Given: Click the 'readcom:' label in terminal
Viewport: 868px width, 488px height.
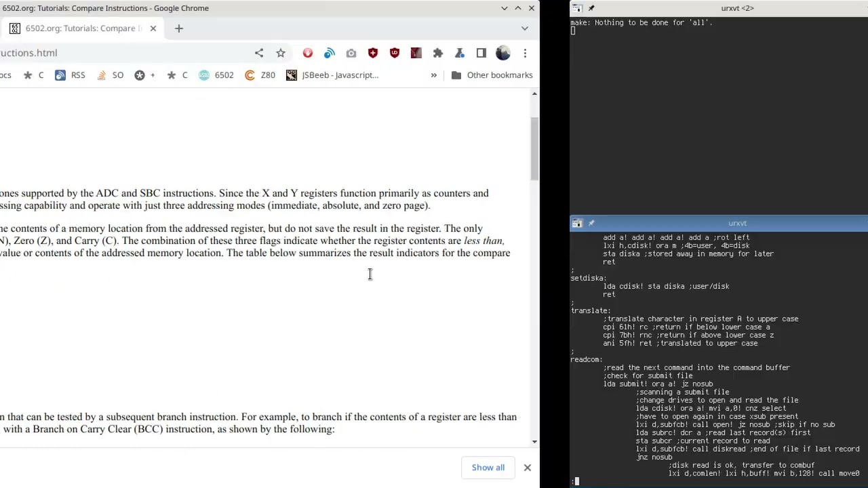Looking at the screenshot, I should point(587,359).
